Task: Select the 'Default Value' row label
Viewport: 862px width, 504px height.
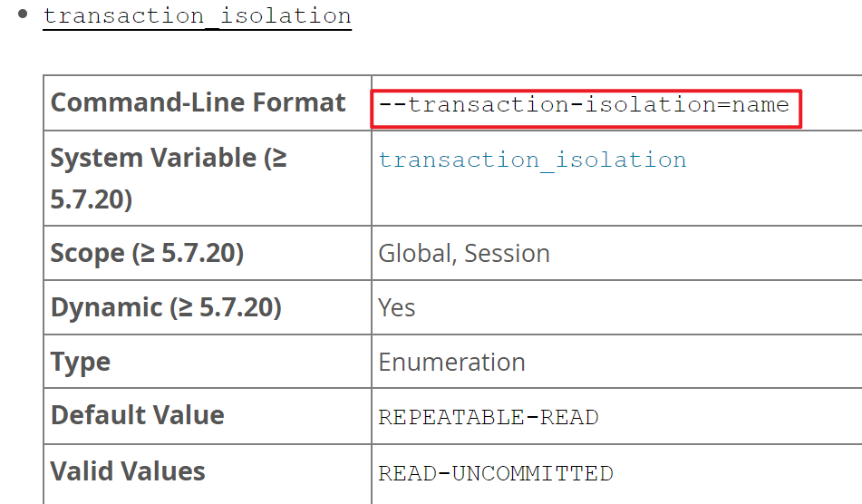Action: 137,415
